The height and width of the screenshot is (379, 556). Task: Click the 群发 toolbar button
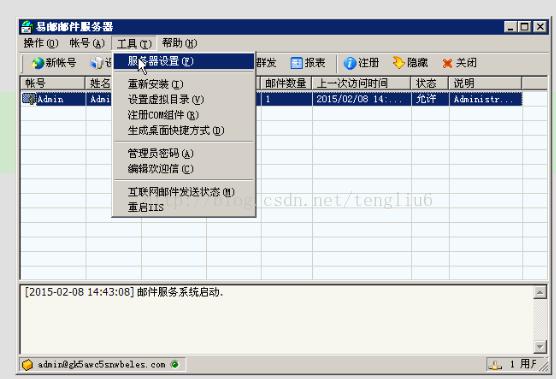pos(266,63)
